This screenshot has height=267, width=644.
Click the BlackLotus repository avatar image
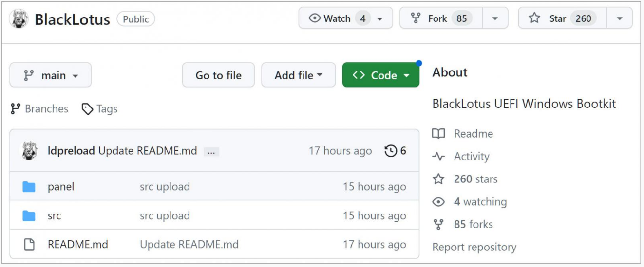tap(19, 19)
